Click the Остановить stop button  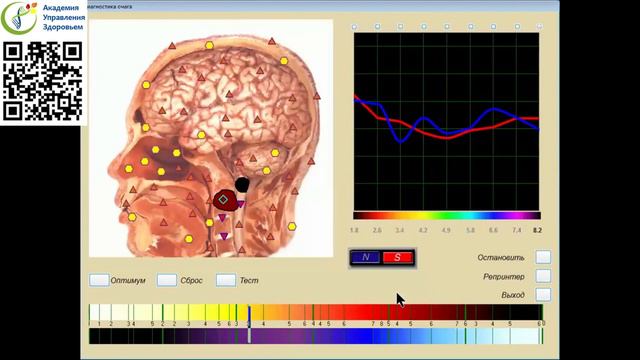coord(543,257)
